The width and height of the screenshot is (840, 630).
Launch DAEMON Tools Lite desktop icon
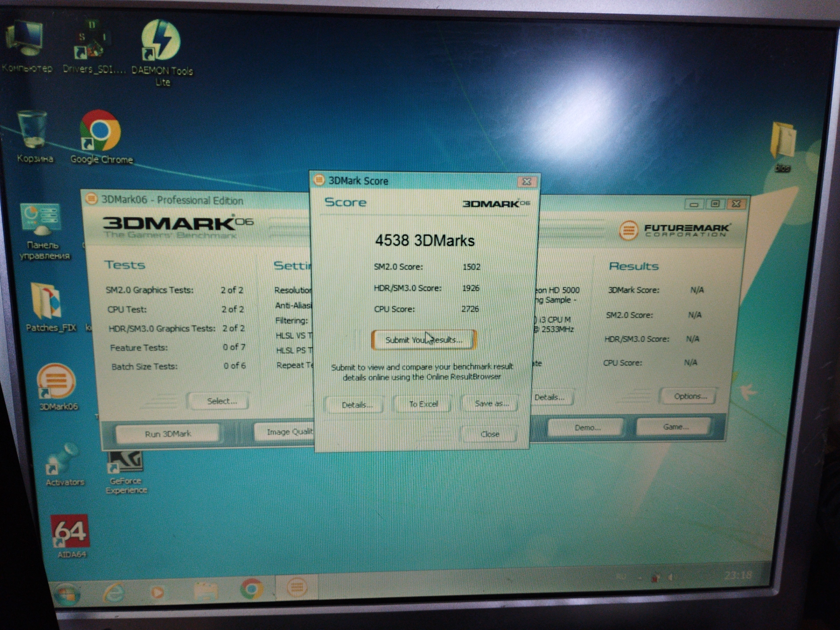(x=161, y=52)
